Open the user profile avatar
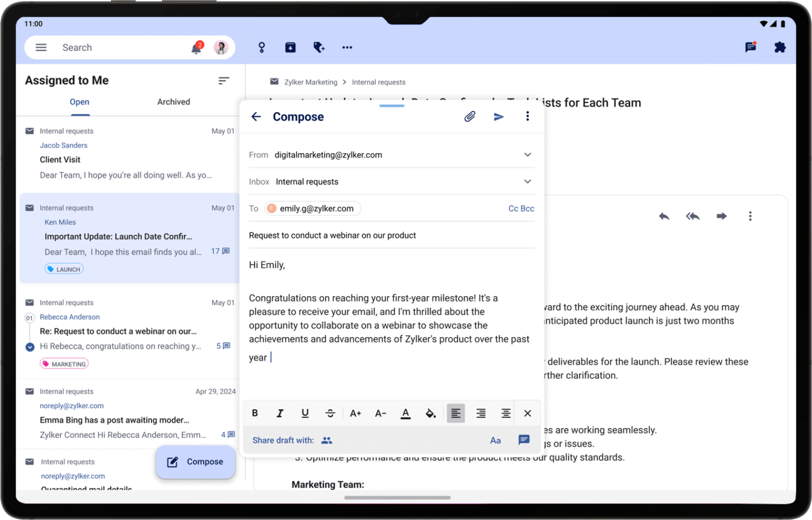Image resolution: width=812 pixels, height=520 pixels. click(221, 47)
